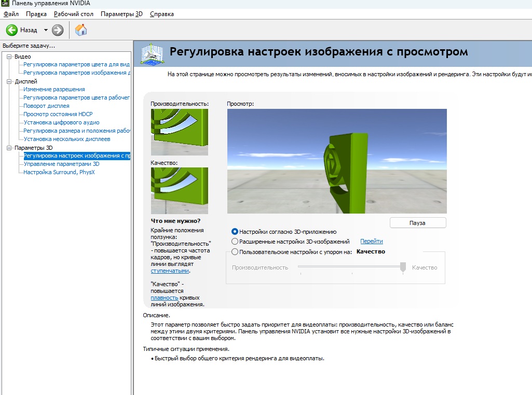Viewport: 532px width, 395px height.
Task: Select Пользовательские настройки с упором radio button
Action: click(x=235, y=252)
